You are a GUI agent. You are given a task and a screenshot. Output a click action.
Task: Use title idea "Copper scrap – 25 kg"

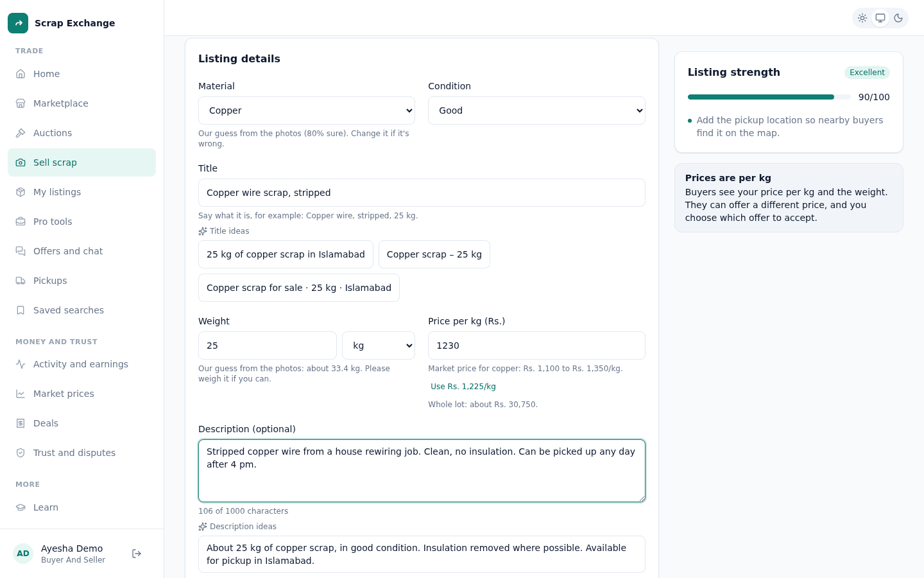[434, 254]
